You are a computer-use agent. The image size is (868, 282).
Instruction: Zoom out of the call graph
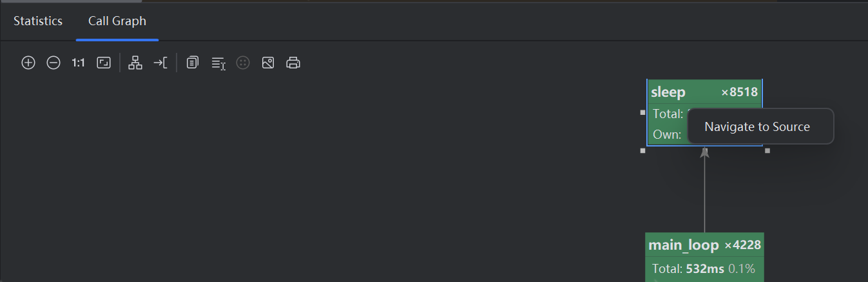(x=53, y=63)
